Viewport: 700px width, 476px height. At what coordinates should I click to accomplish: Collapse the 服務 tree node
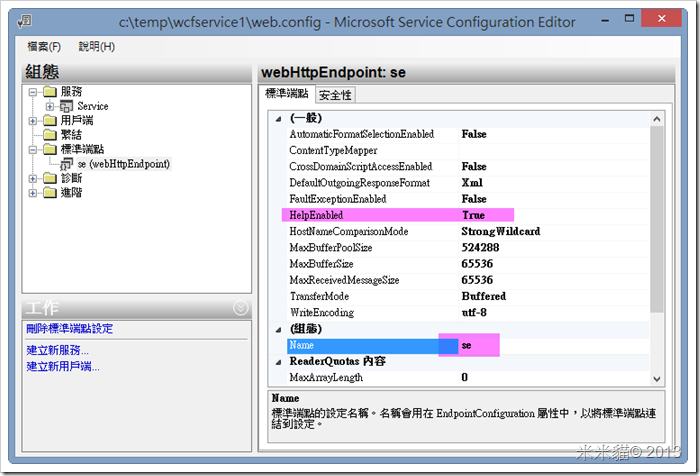coord(33,92)
